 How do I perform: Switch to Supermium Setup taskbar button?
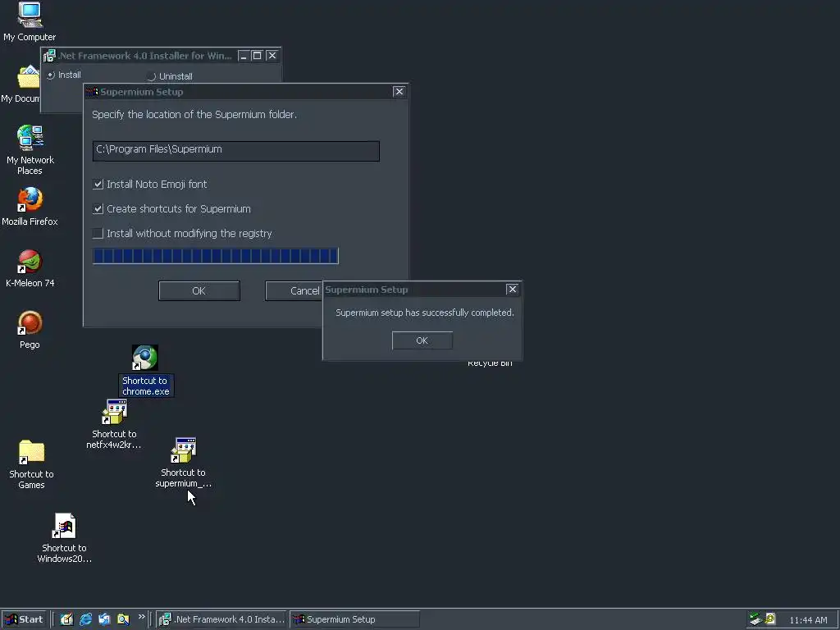click(x=354, y=619)
